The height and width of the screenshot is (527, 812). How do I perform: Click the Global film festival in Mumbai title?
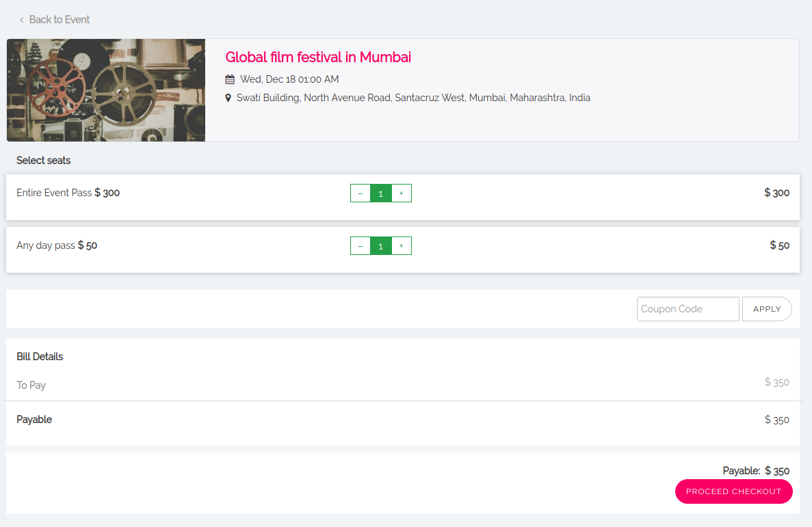[x=318, y=57]
